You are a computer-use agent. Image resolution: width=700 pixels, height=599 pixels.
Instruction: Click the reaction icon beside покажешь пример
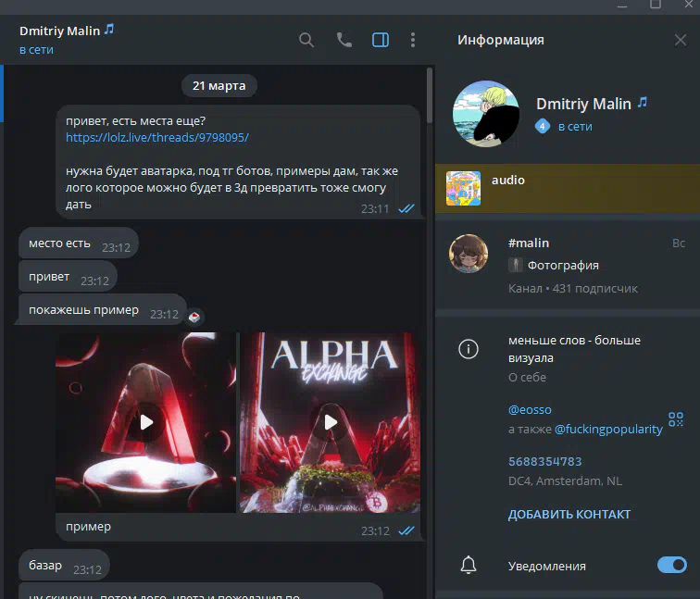point(194,317)
